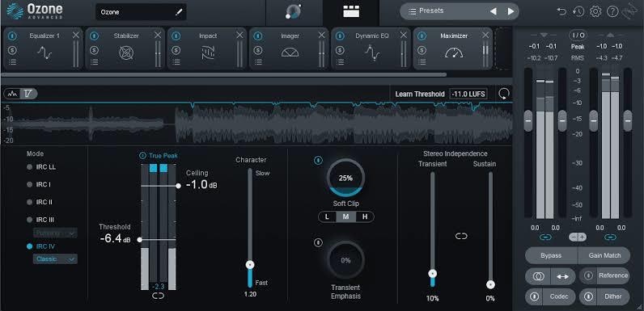
Task: Toggle the mono sum circles button
Action: [538, 276]
